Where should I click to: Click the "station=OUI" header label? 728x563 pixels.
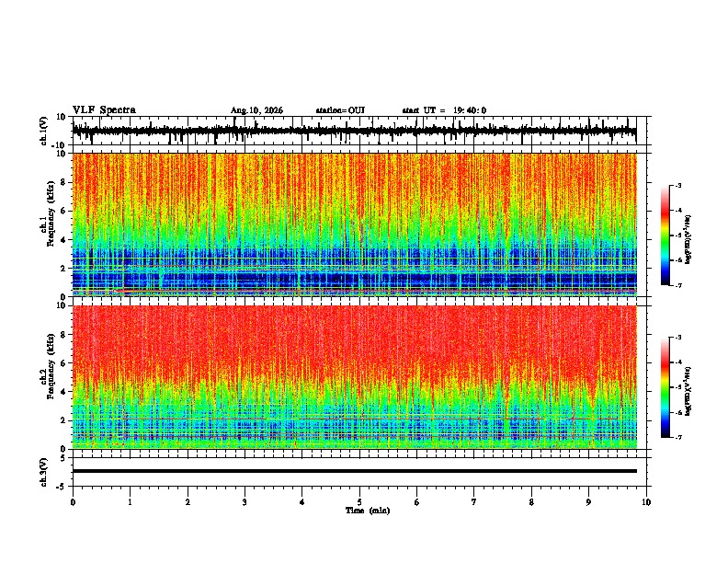pyautogui.click(x=340, y=110)
